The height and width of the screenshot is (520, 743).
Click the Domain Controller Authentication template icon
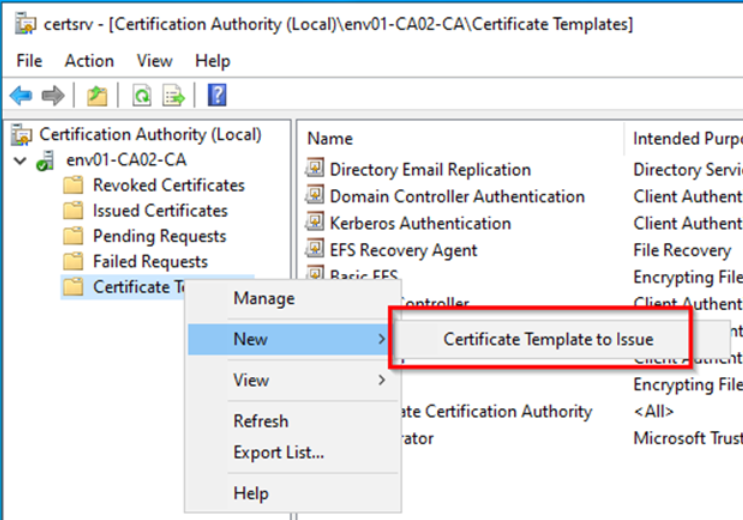click(x=315, y=195)
